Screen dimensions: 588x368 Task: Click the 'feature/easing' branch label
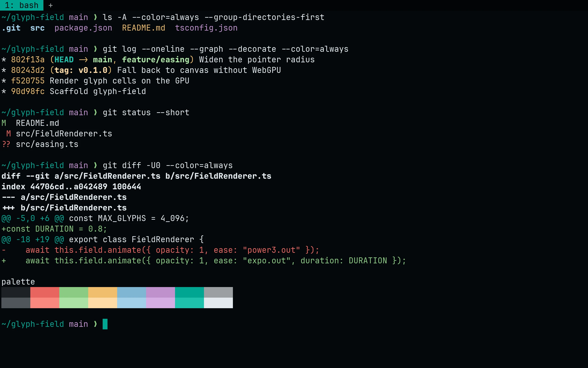coord(156,60)
